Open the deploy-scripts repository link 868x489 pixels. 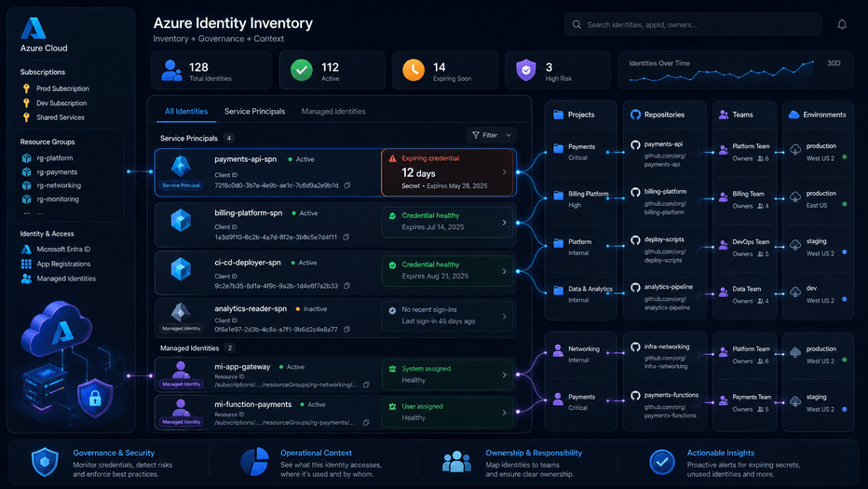tap(664, 256)
